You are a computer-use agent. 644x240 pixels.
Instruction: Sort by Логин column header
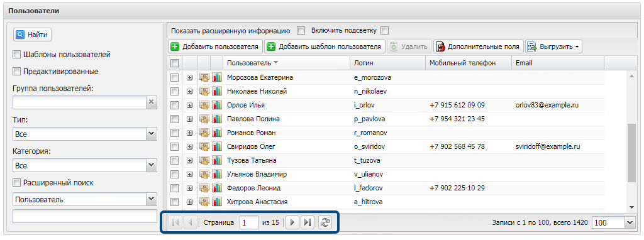tap(387, 63)
